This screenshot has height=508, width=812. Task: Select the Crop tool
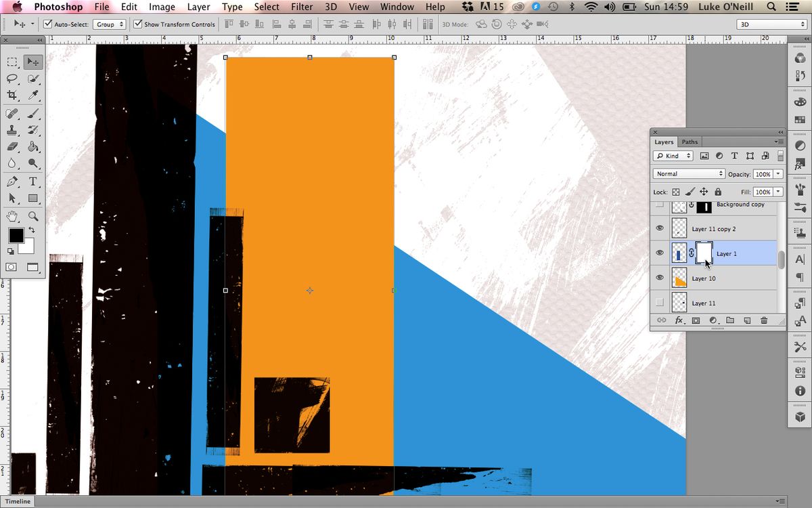pyautogui.click(x=12, y=96)
